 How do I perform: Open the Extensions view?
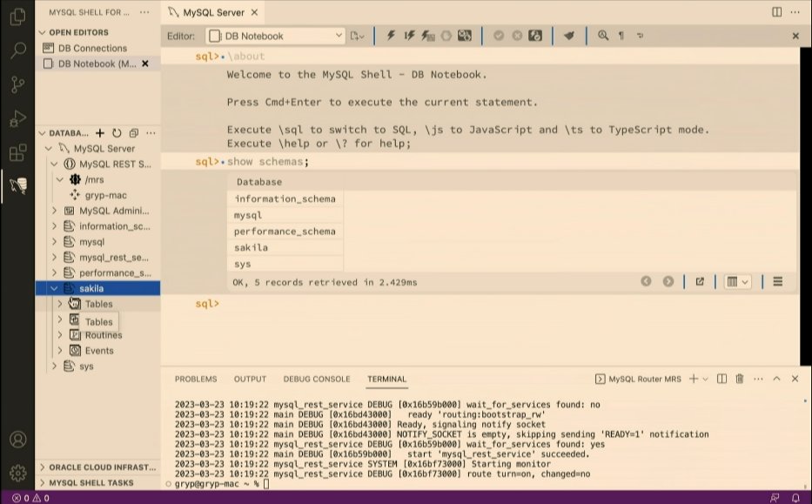coord(17,152)
